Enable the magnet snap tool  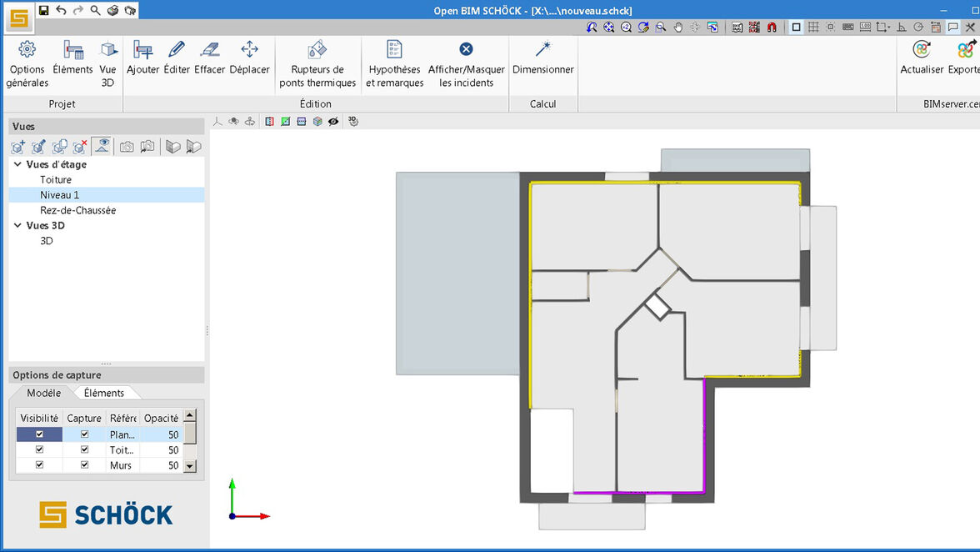point(772,27)
